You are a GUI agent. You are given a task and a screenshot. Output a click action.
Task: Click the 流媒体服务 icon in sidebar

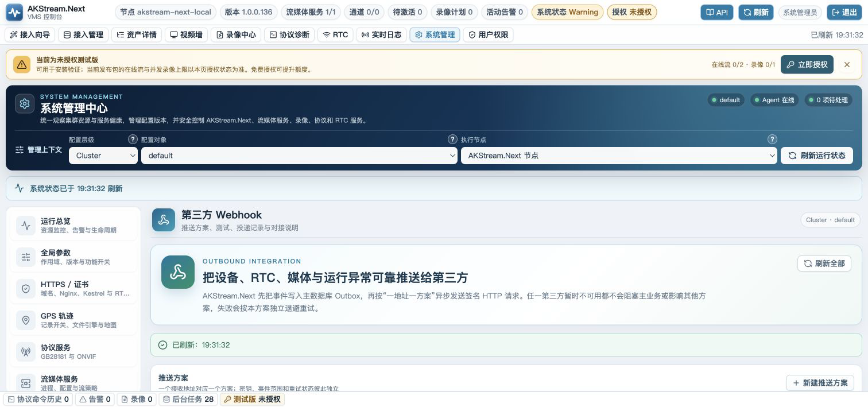(26, 383)
